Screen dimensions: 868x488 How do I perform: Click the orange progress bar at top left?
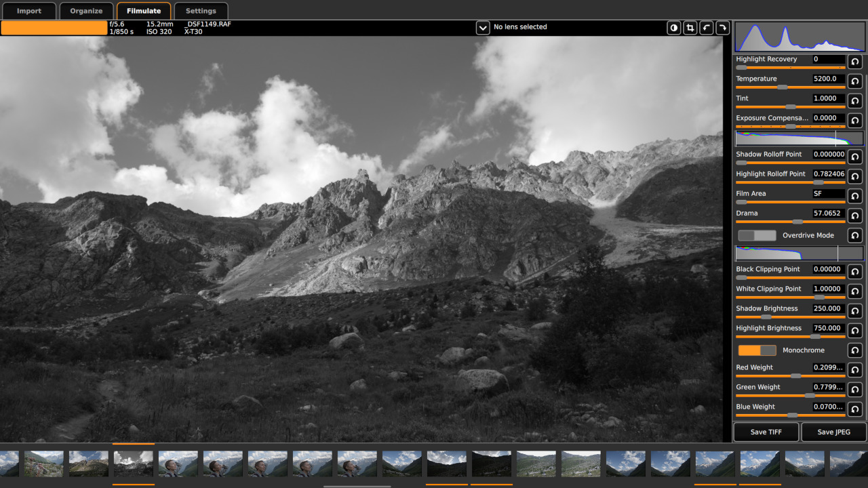pyautogui.click(x=54, y=28)
